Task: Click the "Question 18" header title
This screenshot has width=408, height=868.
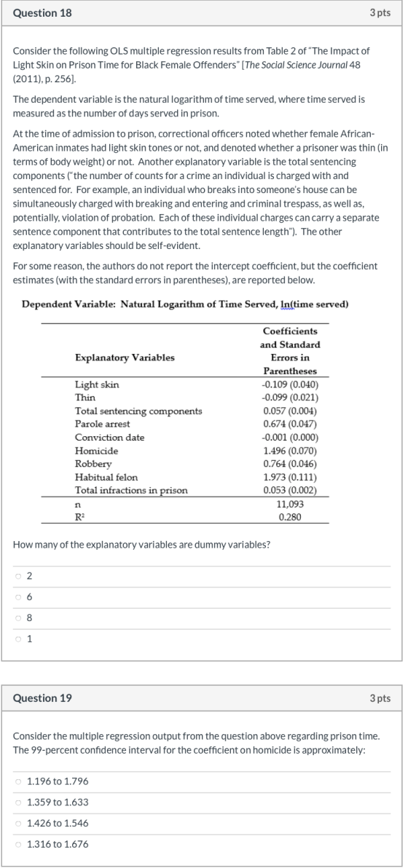Action: (42, 12)
